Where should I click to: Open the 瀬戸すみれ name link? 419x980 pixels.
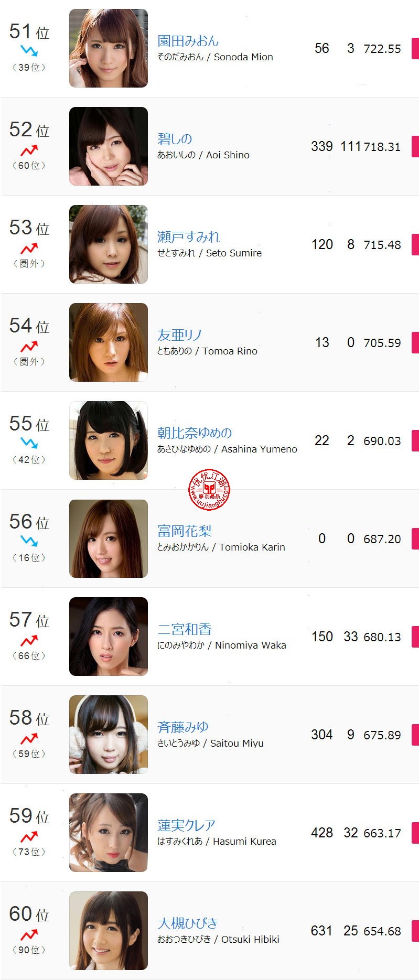188,237
